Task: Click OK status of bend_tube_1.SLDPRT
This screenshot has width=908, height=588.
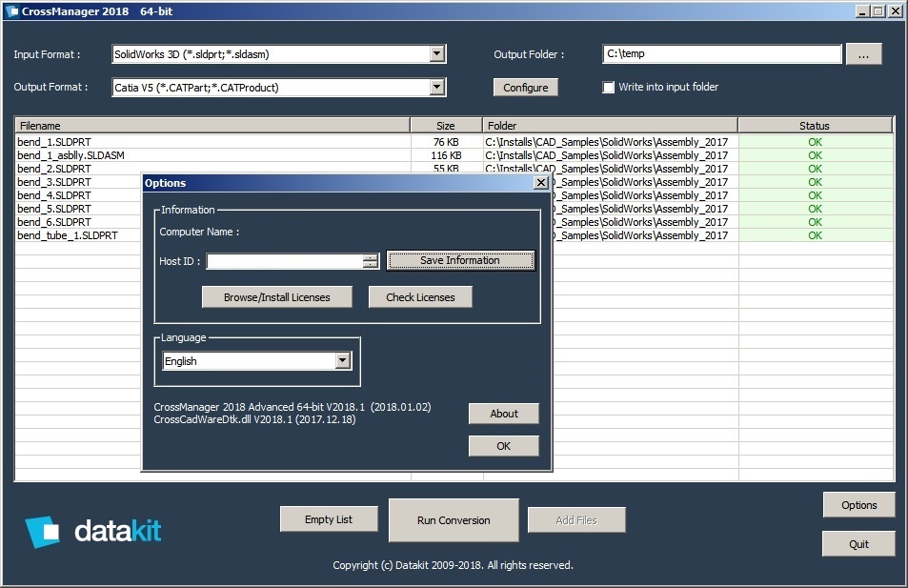Action: (815, 235)
